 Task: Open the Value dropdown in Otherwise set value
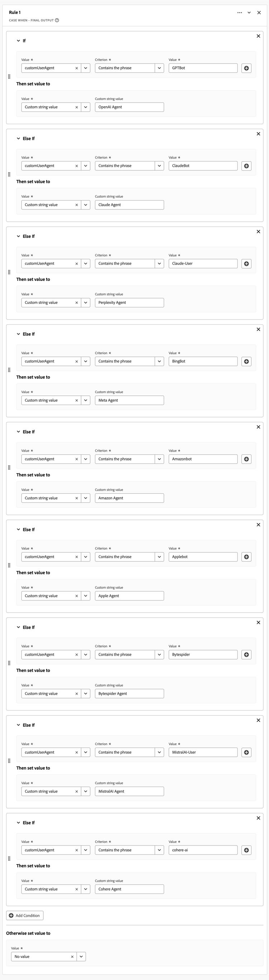81,956
